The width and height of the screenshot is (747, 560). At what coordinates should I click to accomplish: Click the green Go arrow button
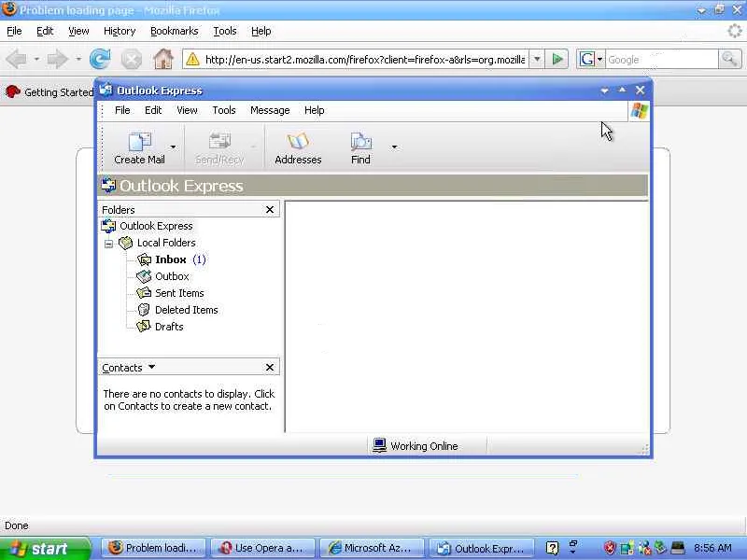(557, 60)
